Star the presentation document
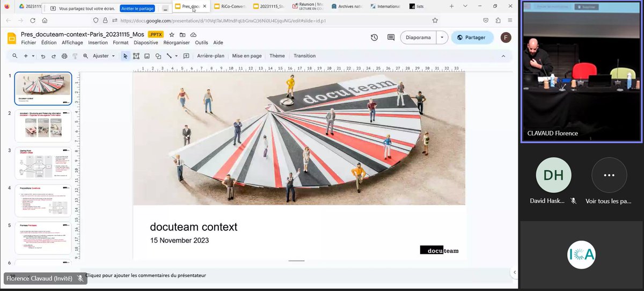Image resolution: width=644 pixels, height=291 pixels. 172,34
